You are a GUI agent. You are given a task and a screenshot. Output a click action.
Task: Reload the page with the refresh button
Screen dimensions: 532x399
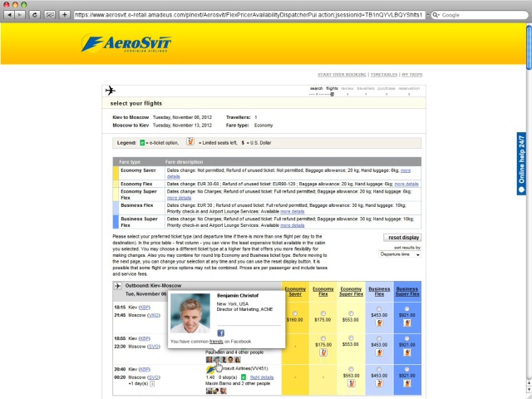(x=35, y=15)
